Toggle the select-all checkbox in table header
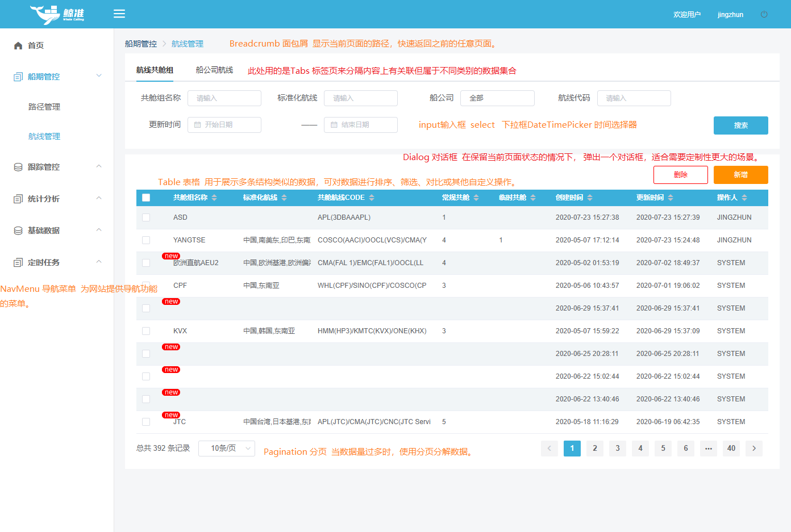Screen dimensions: 791x532 click(x=146, y=197)
